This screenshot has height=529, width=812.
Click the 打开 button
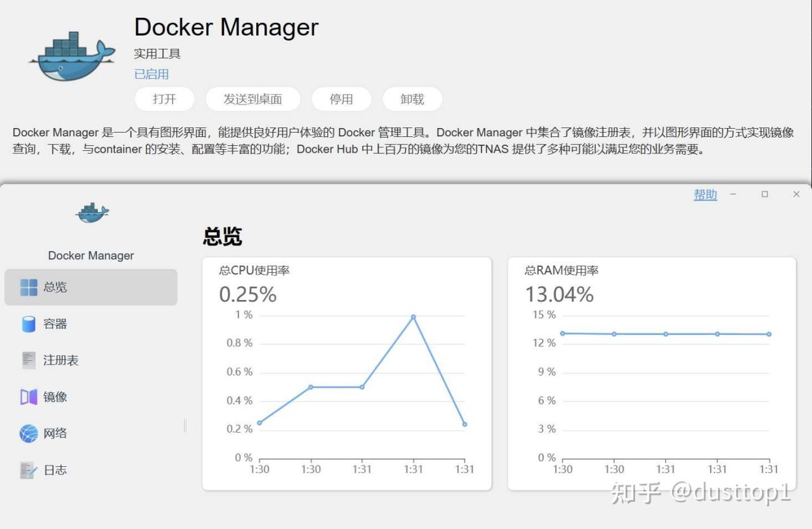click(x=164, y=99)
